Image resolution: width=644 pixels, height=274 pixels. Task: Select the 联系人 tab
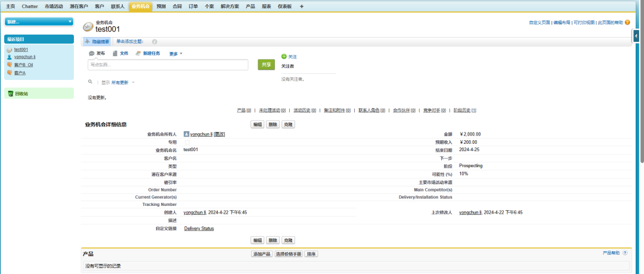(117, 7)
